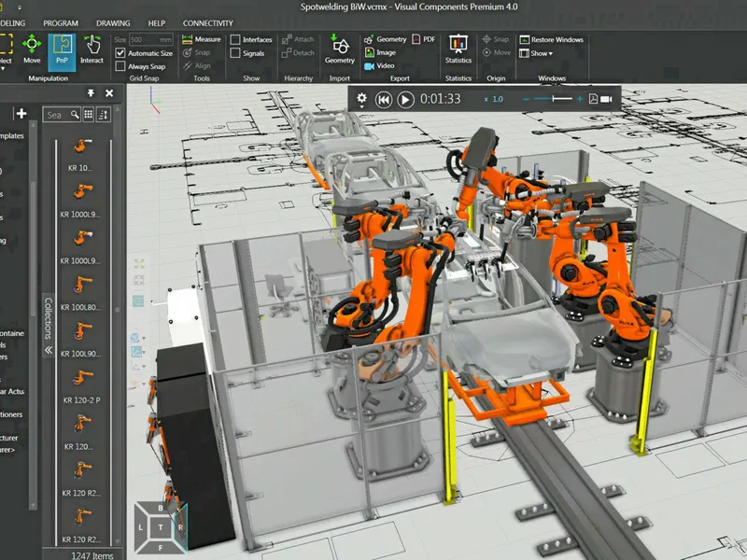Viewport: 747px width, 560px height.
Task: Click the Import Geometry icon
Action: coord(339,49)
